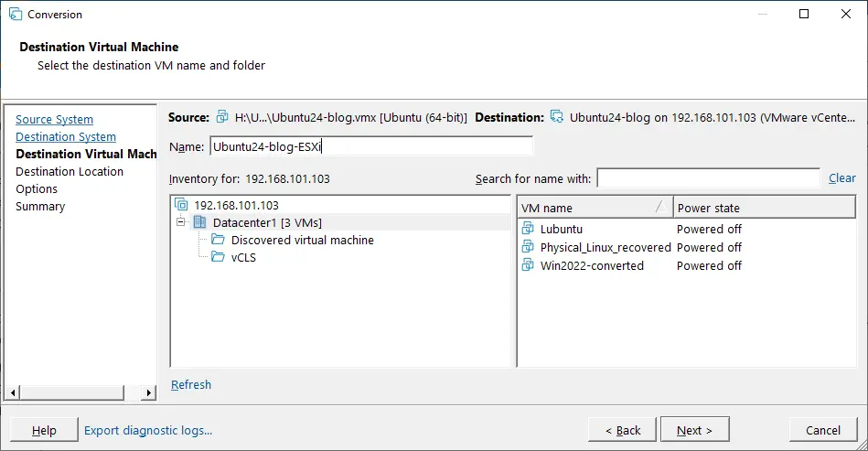Select the Summary step
This screenshot has width=868, height=451.
(x=40, y=207)
